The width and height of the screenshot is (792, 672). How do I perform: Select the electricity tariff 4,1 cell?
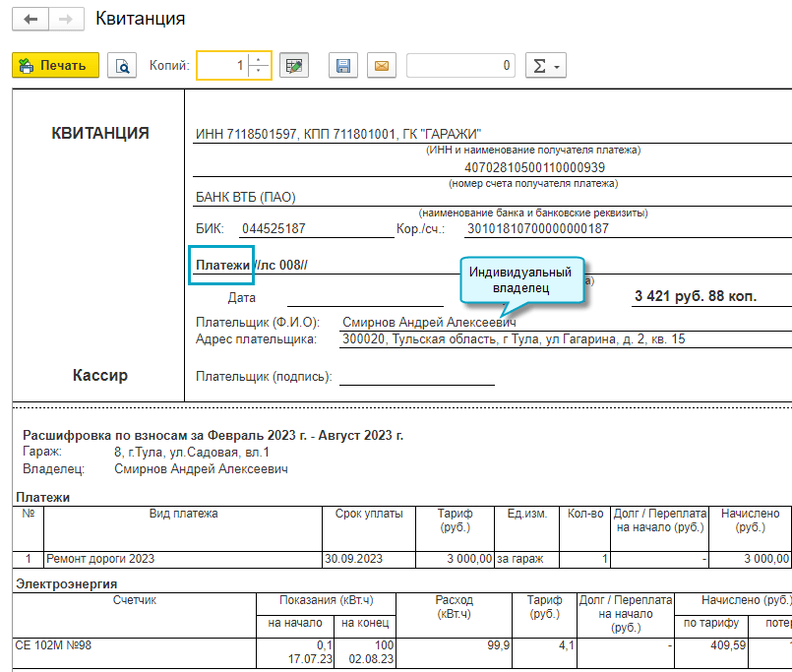pyautogui.click(x=544, y=652)
